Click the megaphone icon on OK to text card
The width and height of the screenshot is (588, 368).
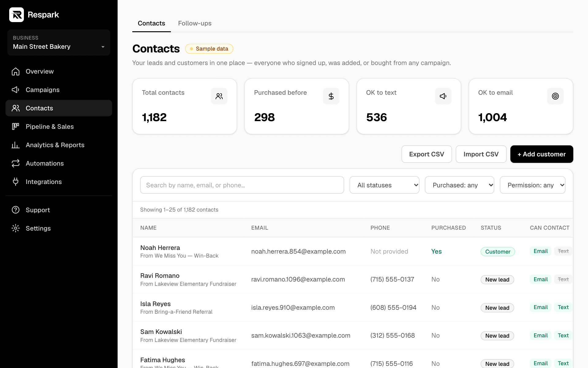point(443,96)
